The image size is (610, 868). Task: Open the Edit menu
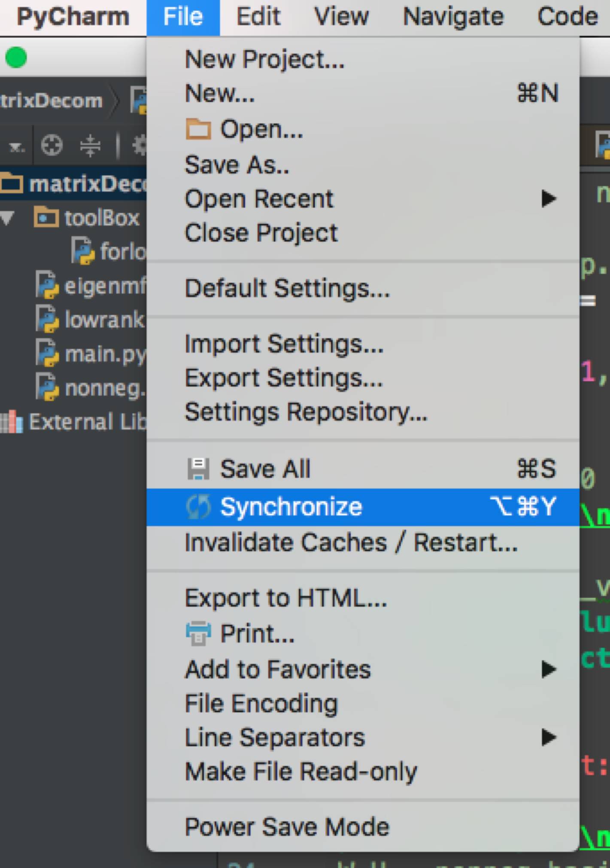[258, 17]
